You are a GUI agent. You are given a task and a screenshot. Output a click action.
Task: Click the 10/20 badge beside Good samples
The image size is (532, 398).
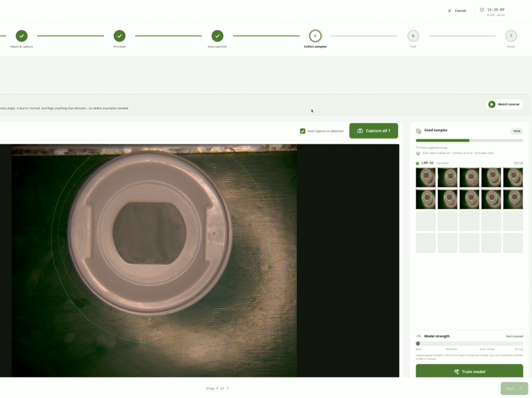coord(517,131)
